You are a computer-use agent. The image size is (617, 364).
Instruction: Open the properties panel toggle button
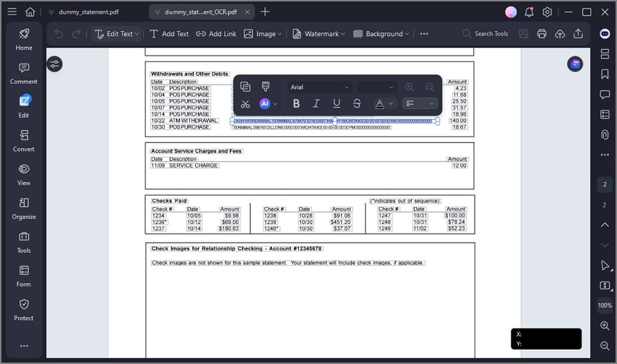pyautogui.click(x=55, y=64)
